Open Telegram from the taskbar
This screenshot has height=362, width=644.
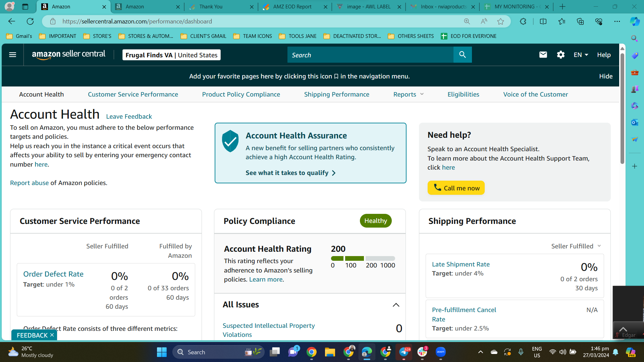(404, 352)
